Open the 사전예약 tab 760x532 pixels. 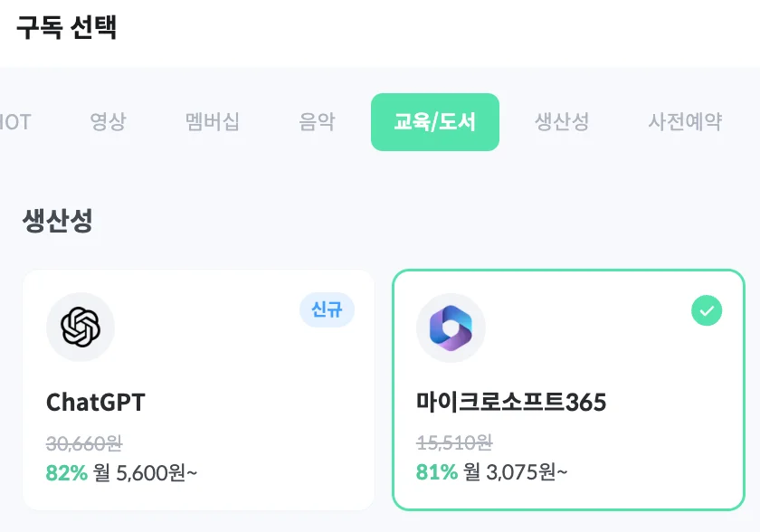(x=685, y=122)
